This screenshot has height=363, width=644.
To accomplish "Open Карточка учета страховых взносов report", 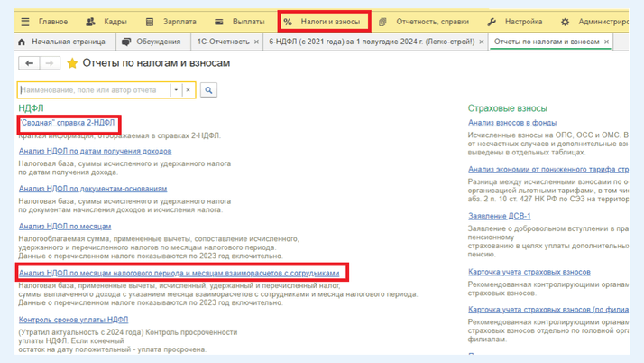I will point(529,272).
